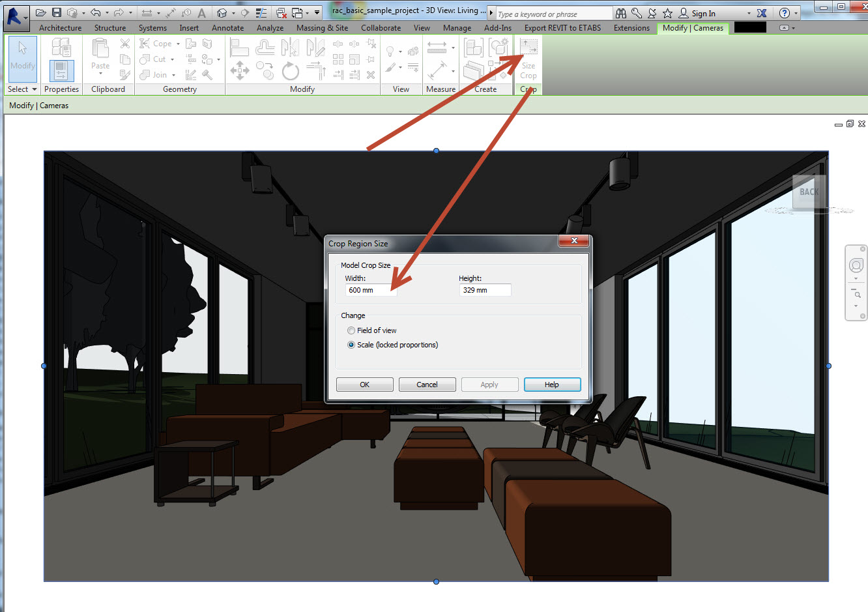Switch to the Architecture ribbon tab
The height and width of the screenshot is (612, 868).
tap(59, 28)
